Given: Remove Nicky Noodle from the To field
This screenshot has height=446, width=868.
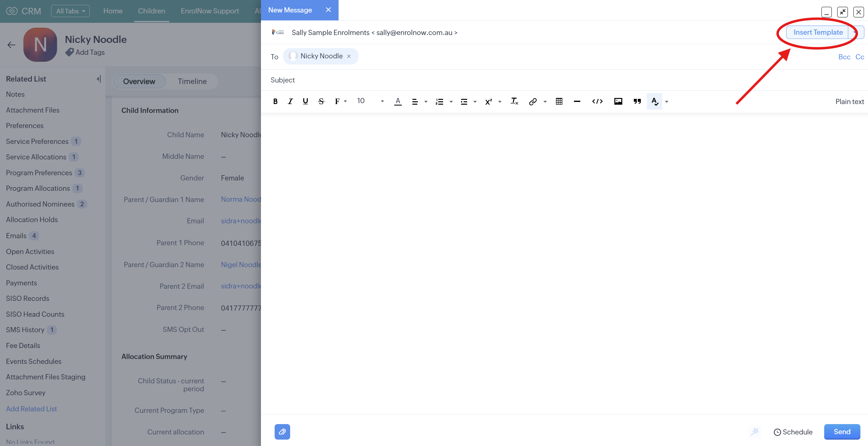Looking at the screenshot, I should click(x=349, y=56).
